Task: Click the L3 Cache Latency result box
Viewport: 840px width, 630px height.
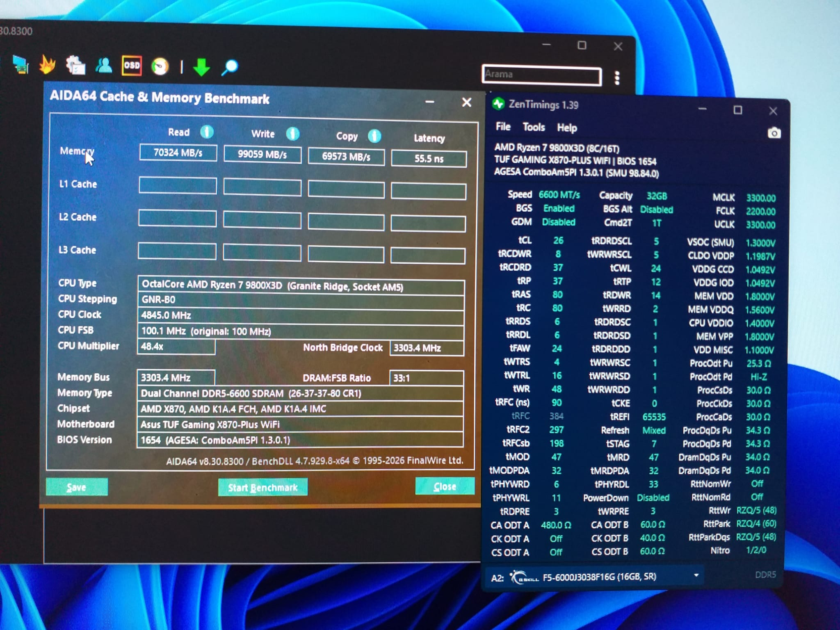Action: [428, 256]
